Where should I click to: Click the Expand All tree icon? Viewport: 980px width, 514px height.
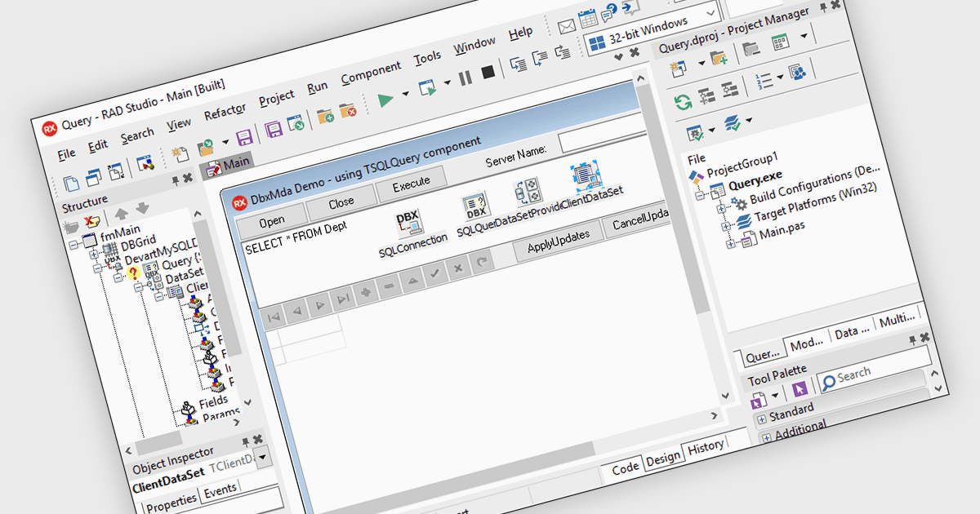point(706,96)
